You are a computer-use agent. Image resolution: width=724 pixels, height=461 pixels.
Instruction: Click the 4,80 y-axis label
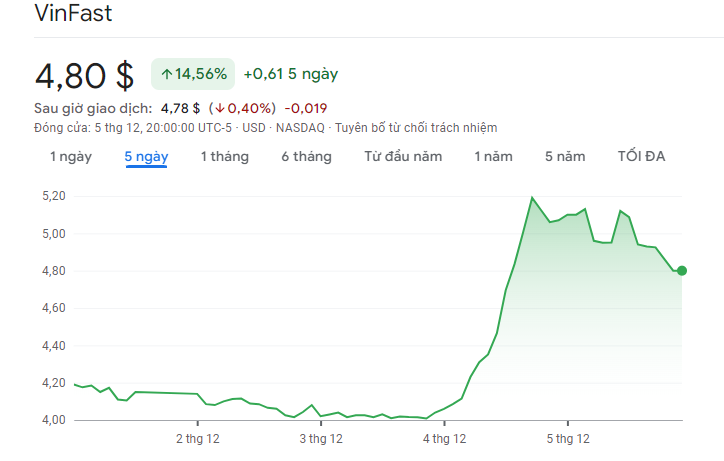[x=54, y=271]
